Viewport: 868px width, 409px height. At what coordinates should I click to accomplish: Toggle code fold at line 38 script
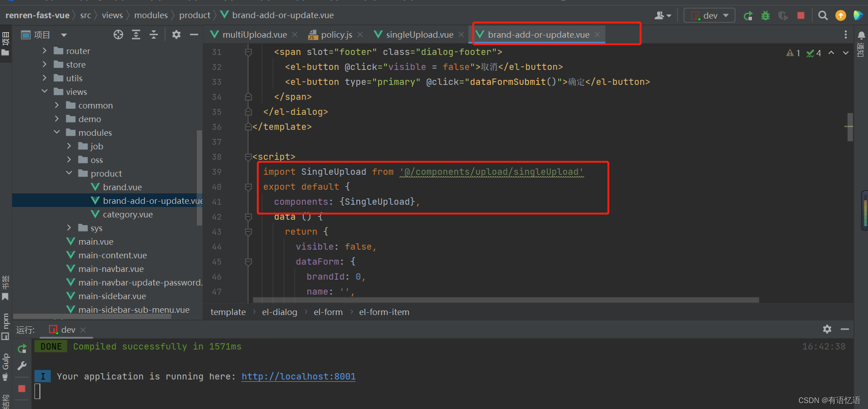click(248, 157)
